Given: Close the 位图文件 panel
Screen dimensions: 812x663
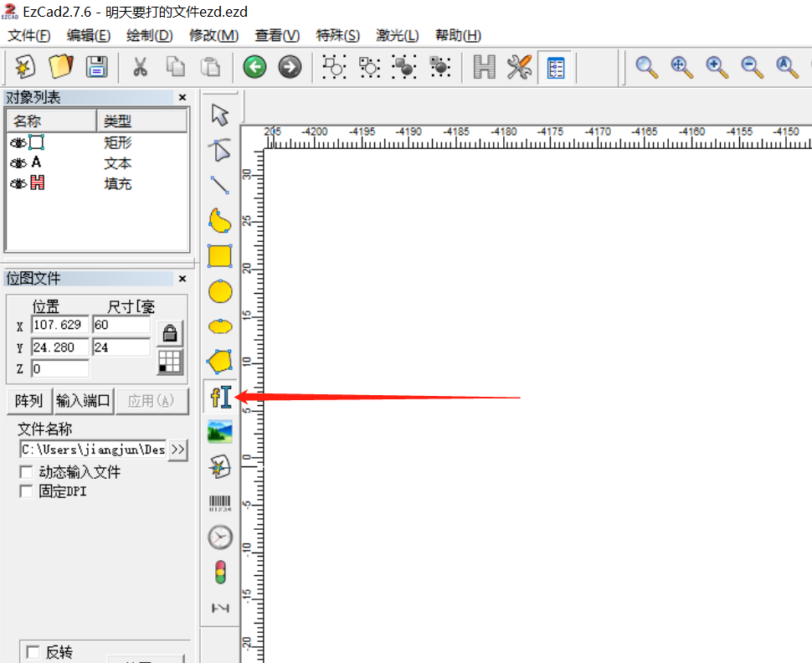Looking at the screenshot, I should pyautogui.click(x=182, y=279).
